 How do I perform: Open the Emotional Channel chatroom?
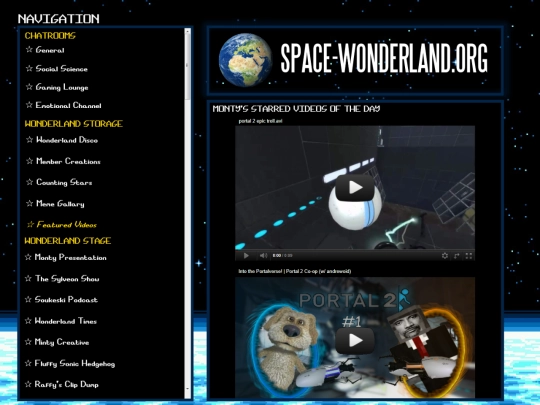pyautogui.click(x=68, y=105)
